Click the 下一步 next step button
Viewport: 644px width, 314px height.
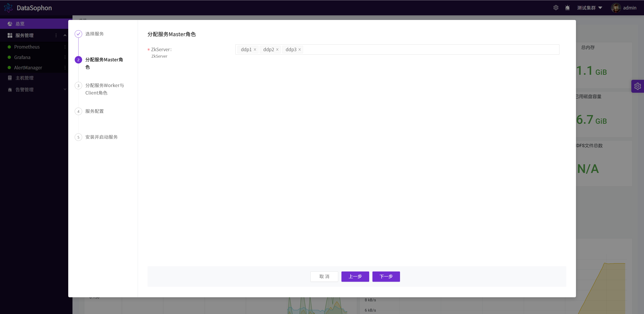[386, 277]
